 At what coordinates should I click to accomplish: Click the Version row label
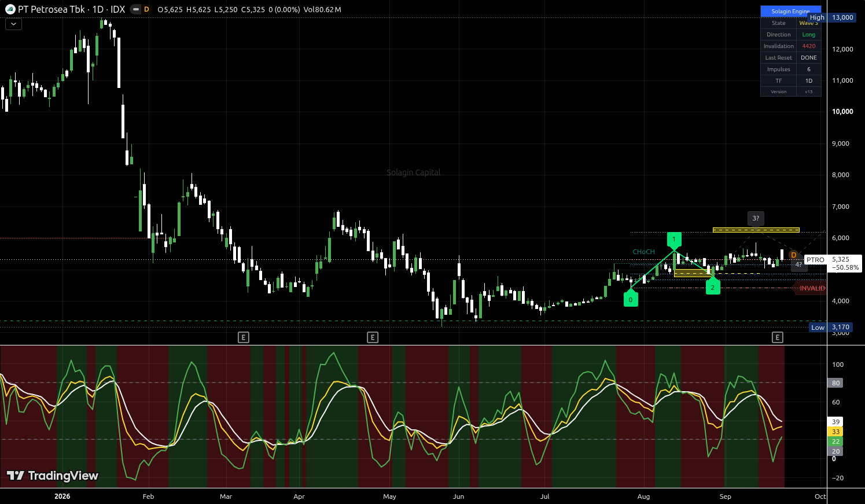[779, 91]
